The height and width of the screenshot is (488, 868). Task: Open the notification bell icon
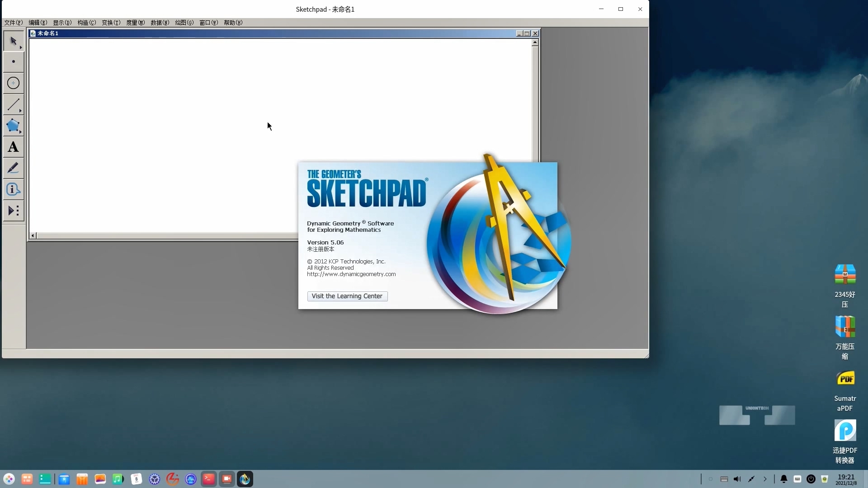coord(784,479)
